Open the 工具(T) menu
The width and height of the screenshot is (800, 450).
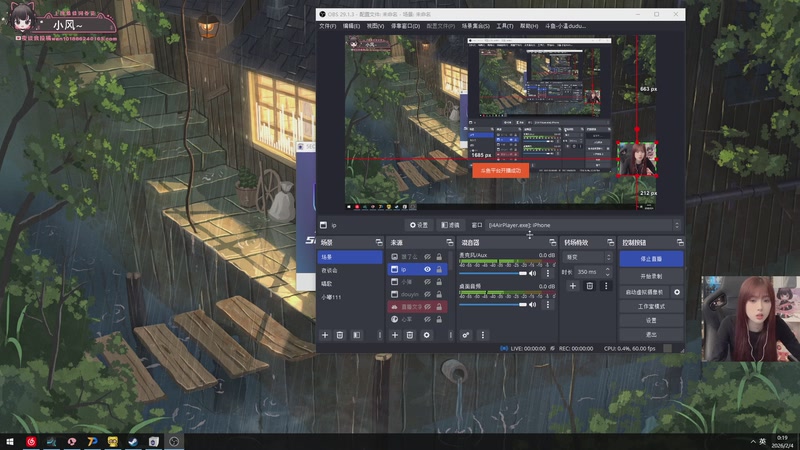coord(505,26)
